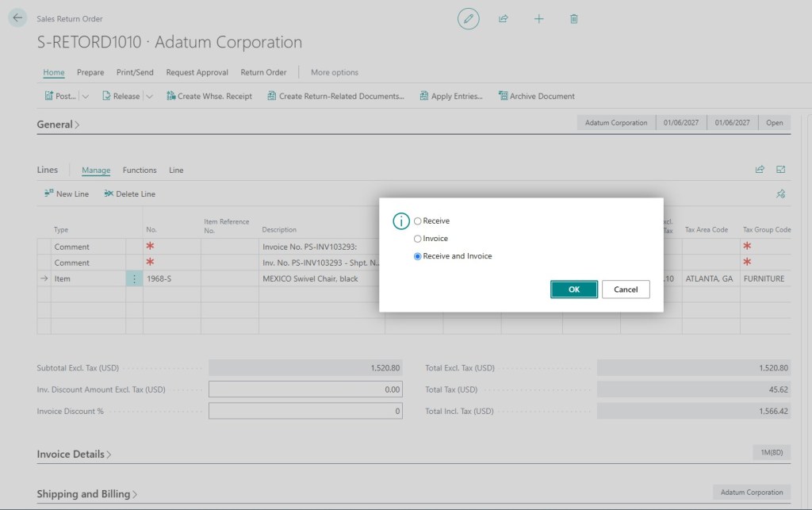Click the share icon in header
This screenshot has height=510, width=812.
(x=504, y=19)
